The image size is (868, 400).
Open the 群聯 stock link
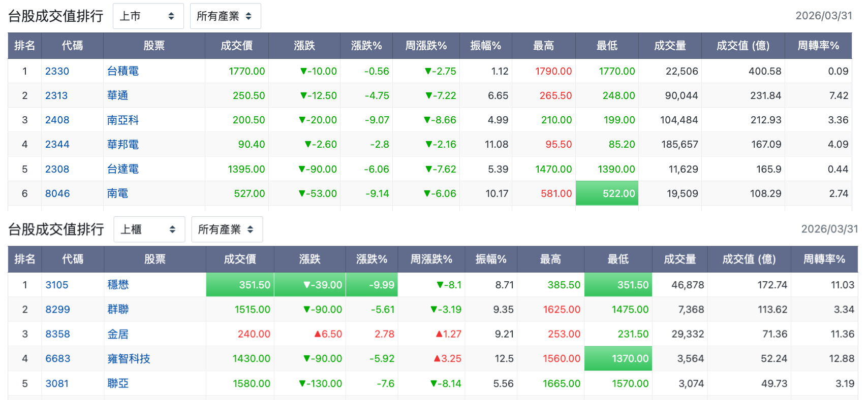tap(118, 309)
